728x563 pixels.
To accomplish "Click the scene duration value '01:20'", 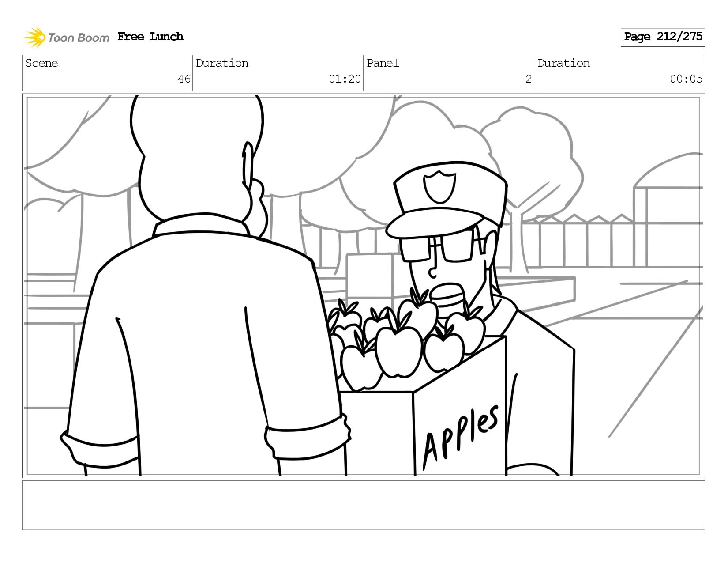I will [x=345, y=79].
